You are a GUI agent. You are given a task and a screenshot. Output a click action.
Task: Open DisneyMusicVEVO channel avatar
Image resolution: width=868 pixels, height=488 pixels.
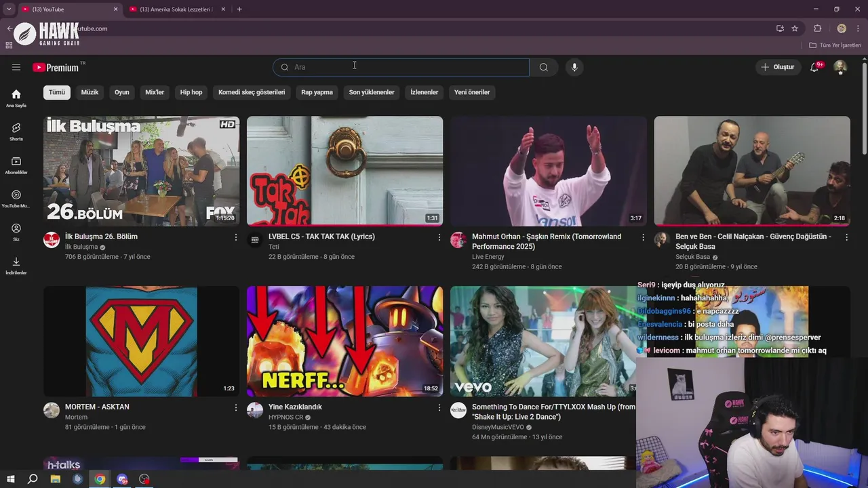[458, 410]
